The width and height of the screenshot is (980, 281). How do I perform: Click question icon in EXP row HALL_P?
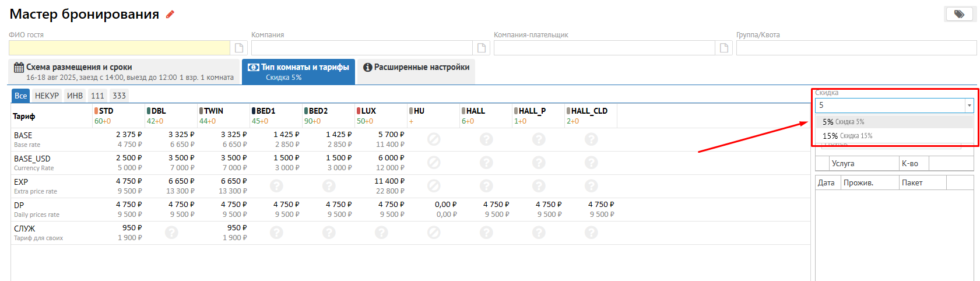pyautogui.click(x=539, y=186)
